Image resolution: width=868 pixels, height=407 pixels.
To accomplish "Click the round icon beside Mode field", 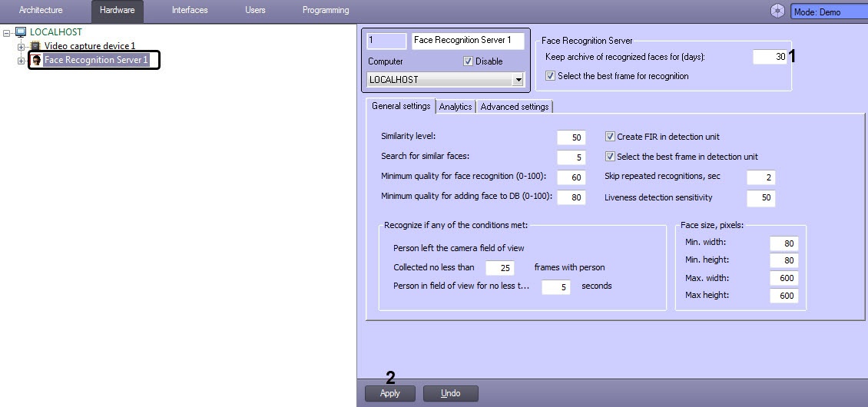I will click(x=778, y=11).
